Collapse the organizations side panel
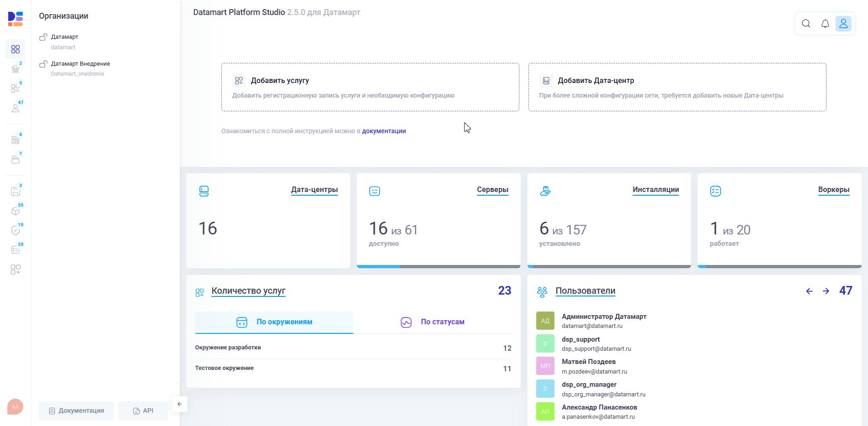Image resolution: width=868 pixels, height=426 pixels. (180, 404)
